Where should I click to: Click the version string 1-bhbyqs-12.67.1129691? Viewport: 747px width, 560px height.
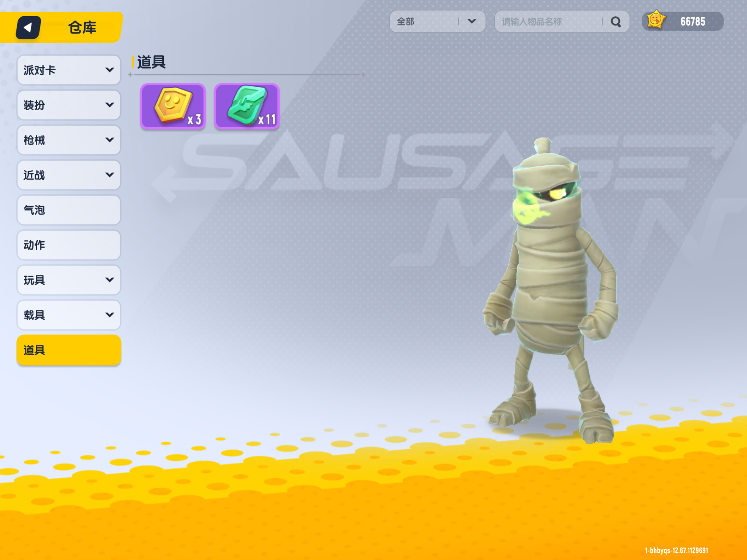677,551
